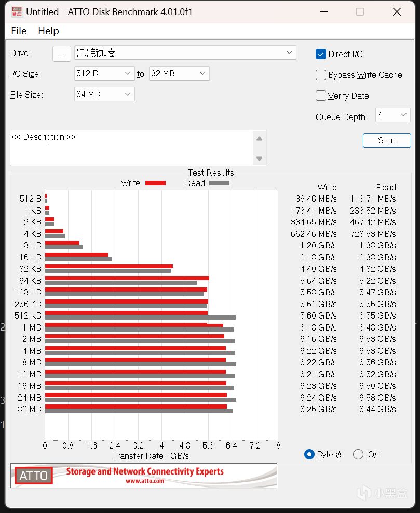This screenshot has width=420, height=513.
Task: Click the description scroll up arrow
Action: (x=259, y=139)
